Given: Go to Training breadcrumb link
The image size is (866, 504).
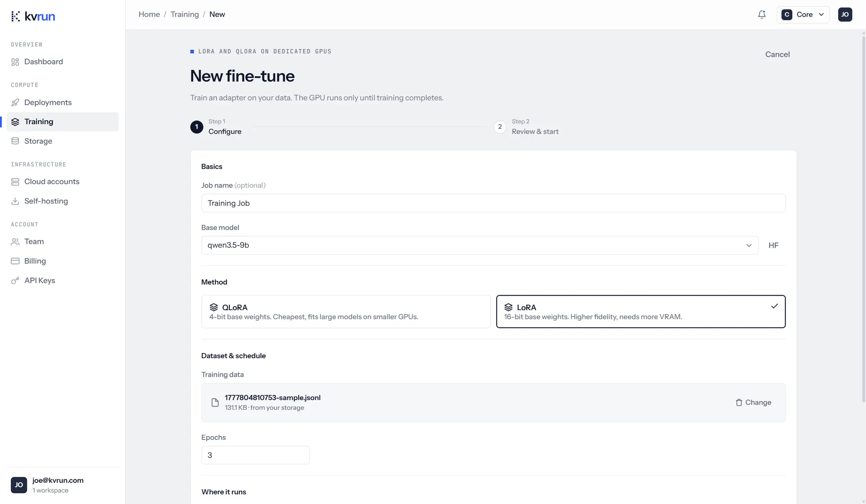Looking at the screenshot, I should pos(184,14).
